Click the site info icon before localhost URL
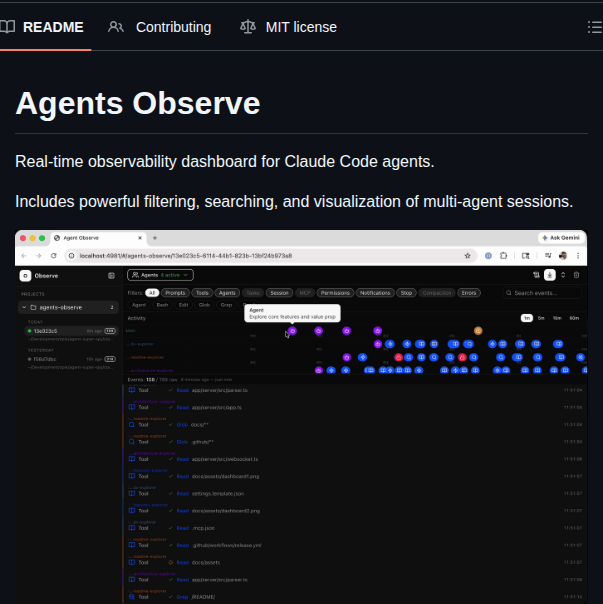Viewport: 603px width, 604px height. (71, 255)
